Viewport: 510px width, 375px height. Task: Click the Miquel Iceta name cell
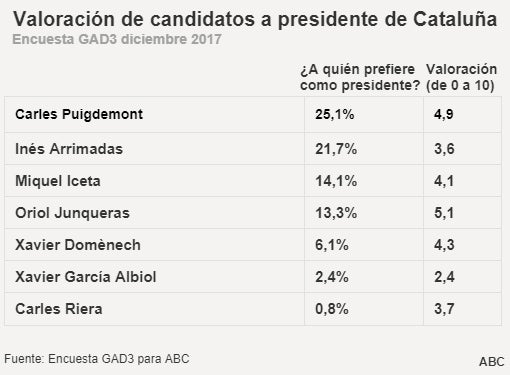pyautogui.click(x=58, y=181)
